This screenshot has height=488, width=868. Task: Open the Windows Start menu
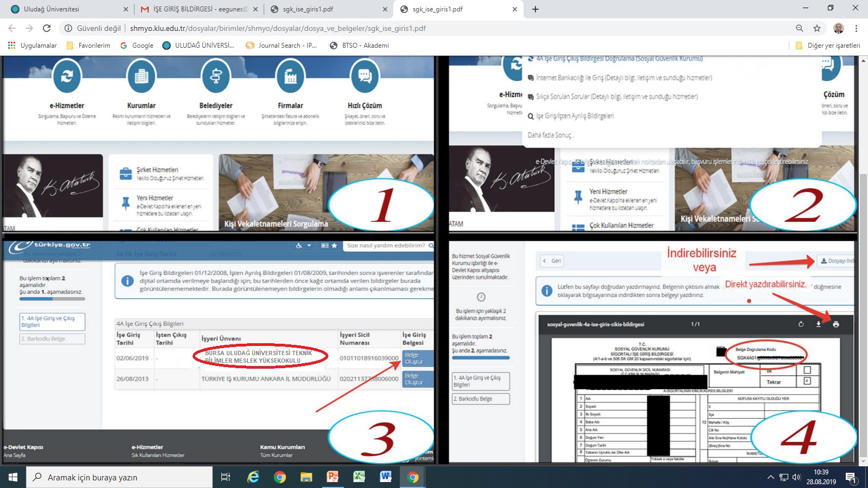[x=13, y=477]
